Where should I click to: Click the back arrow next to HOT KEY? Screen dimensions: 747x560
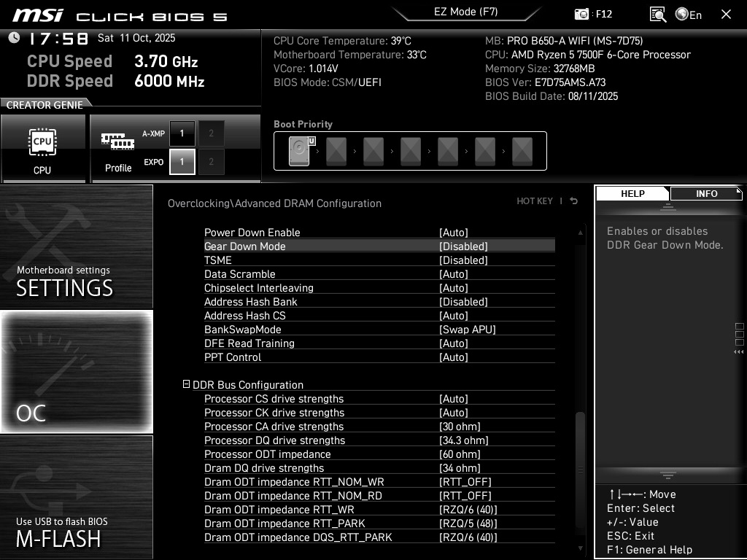point(574,201)
